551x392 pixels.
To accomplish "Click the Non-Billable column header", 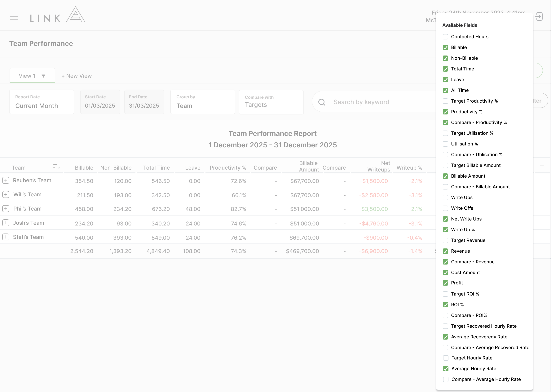I will click(116, 168).
